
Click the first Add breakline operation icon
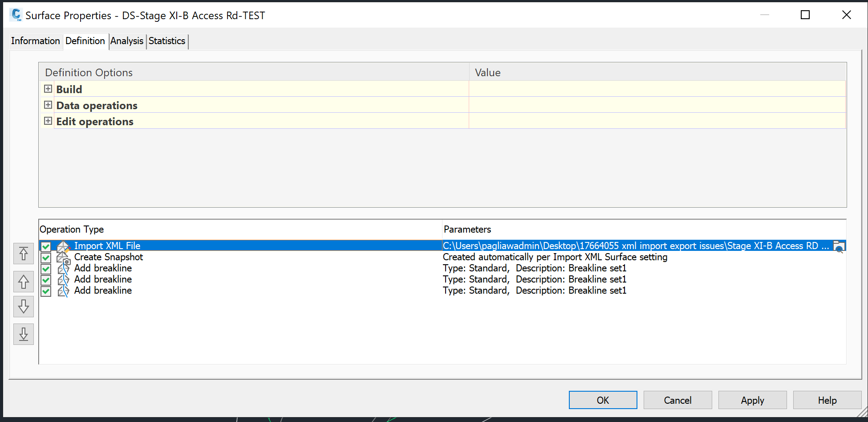pyautogui.click(x=63, y=269)
